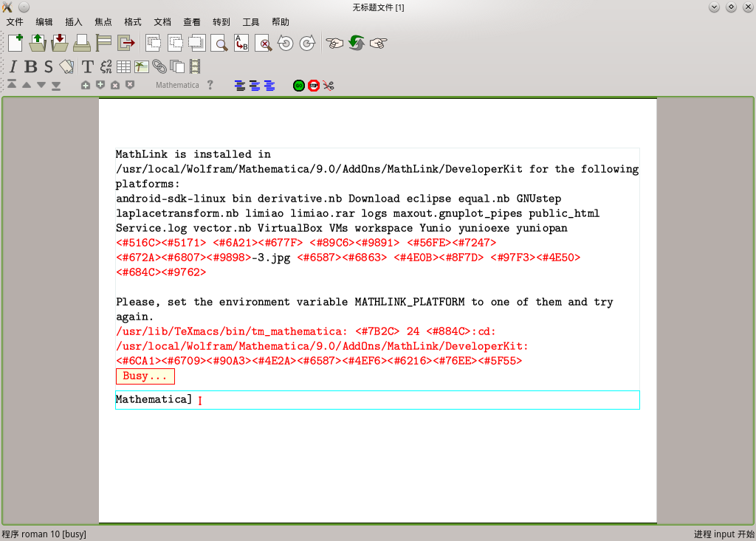
Task: Click the S text style icon
Action: [x=48, y=66]
